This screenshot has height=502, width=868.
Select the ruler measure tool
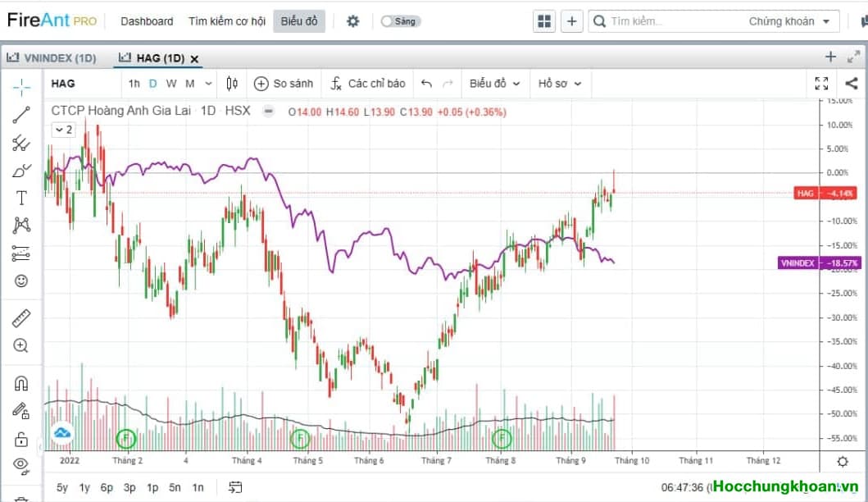(x=21, y=318)
